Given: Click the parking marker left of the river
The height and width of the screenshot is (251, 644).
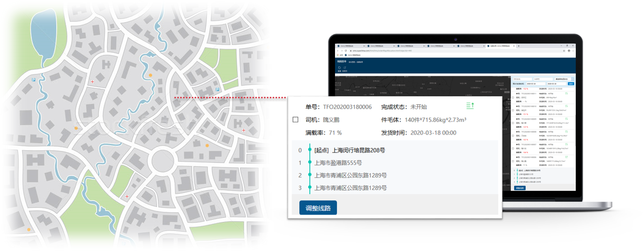Looking at the screenshot, I should tap(34, 80).
